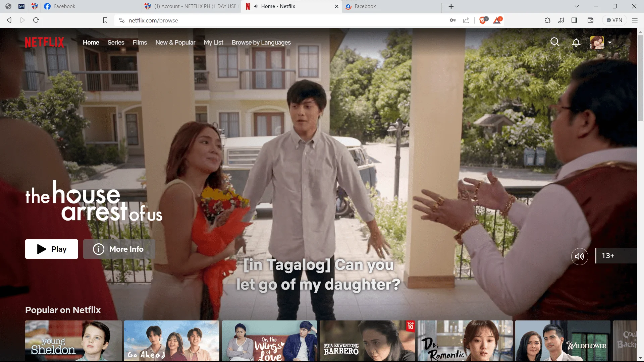Image resolution: width=644 pixels, height=362 pixels.
Task: Open the Series section
Action: (116, 43)
